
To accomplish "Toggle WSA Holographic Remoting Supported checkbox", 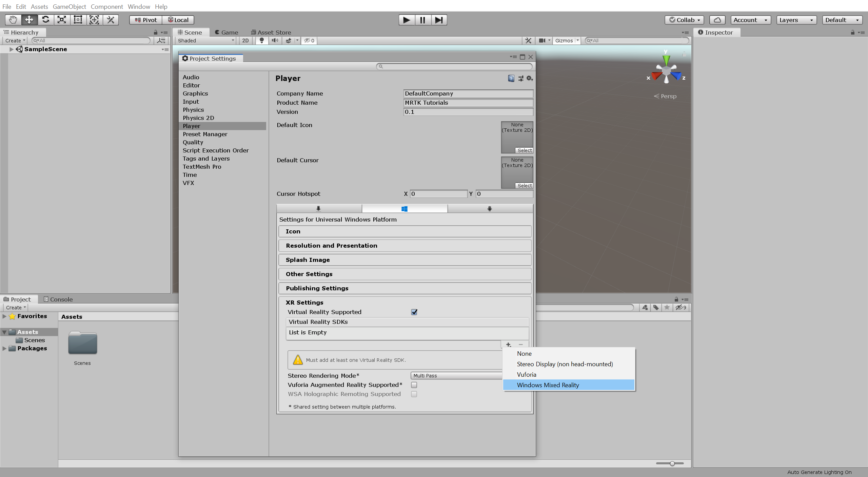I will pos(414,394).
